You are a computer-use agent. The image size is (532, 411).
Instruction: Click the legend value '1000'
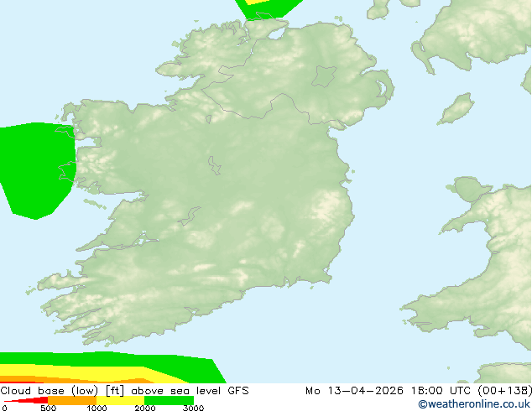(x=96, y=408)
